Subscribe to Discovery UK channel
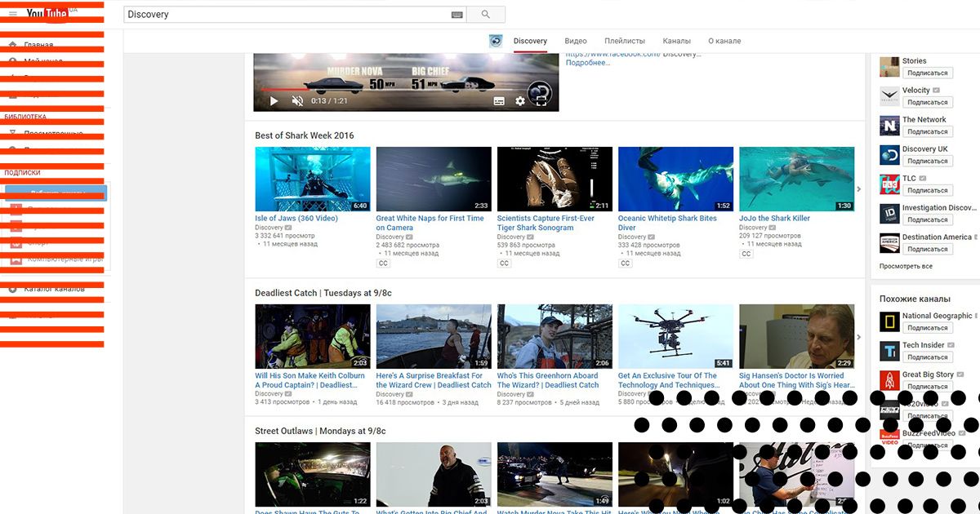The width and height of the screenshot is (980, 514). pyautogui.click(x=928, y=161)
